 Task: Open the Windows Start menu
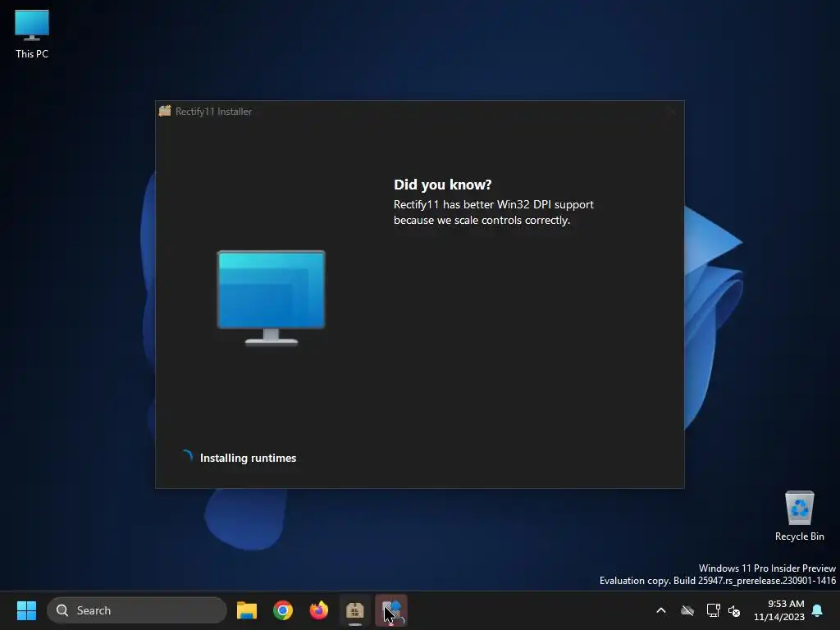pos(26,610)
